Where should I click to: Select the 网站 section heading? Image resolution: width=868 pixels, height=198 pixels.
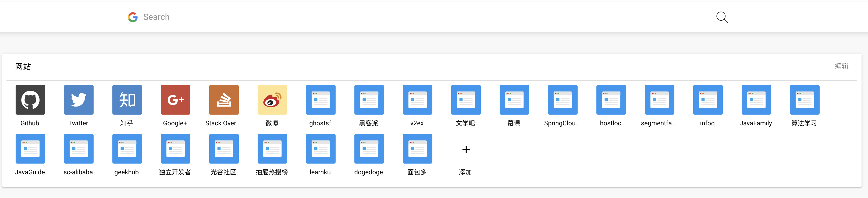[x=23, y=67]
